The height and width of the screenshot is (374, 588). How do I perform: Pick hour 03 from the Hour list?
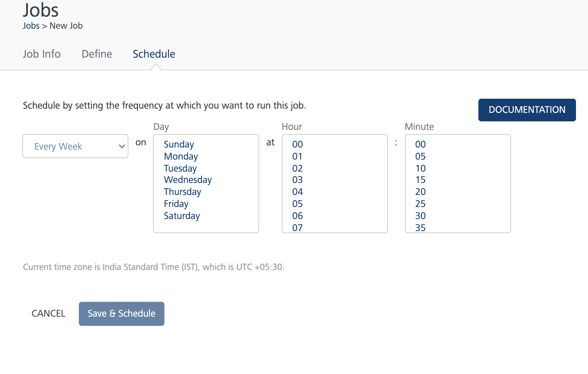(297, 180)
